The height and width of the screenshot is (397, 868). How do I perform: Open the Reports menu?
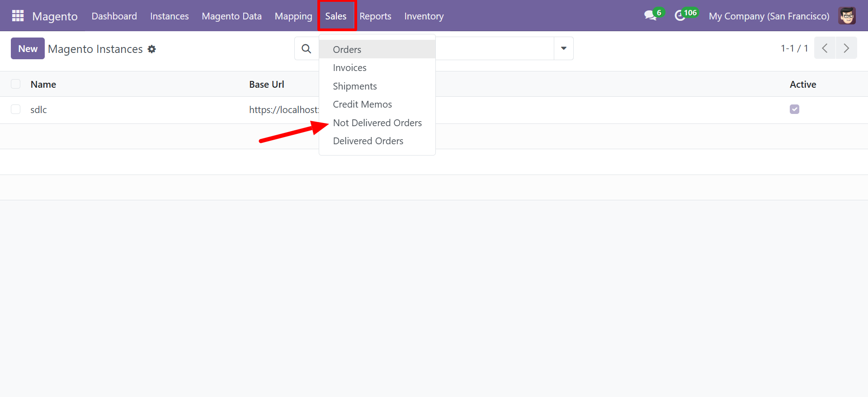tap(375, 16)
